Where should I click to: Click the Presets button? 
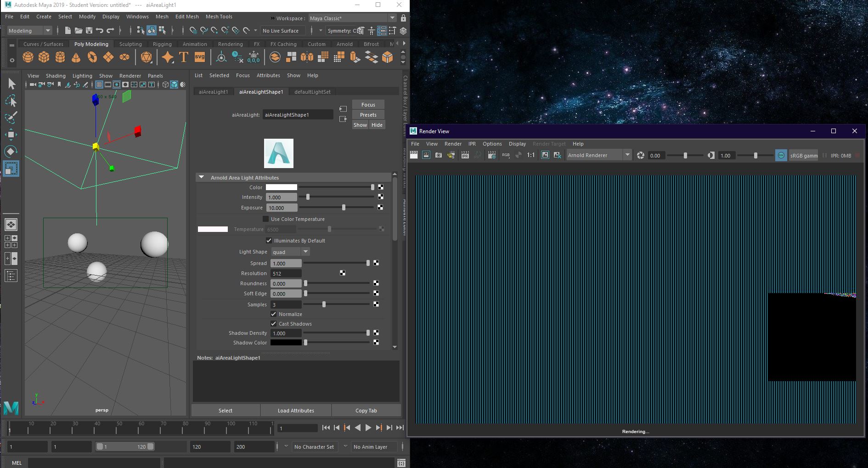(x=368, y=115)
